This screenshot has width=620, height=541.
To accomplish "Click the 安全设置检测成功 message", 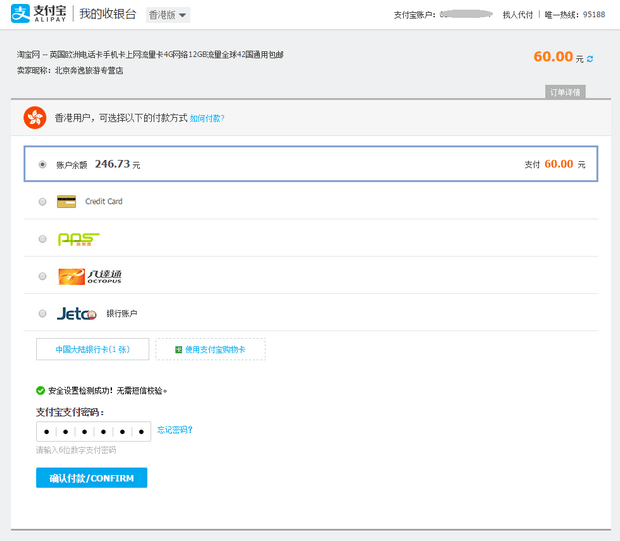I will (108, 391).
